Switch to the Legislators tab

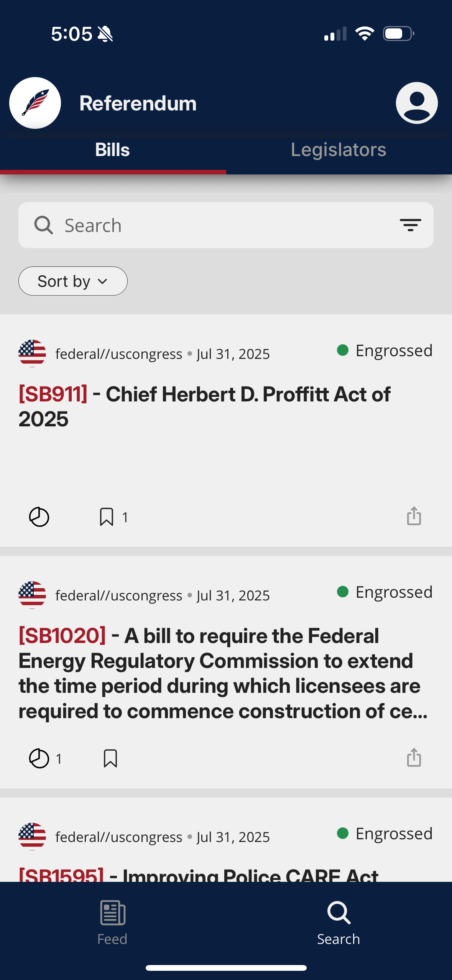pos(339,150)
